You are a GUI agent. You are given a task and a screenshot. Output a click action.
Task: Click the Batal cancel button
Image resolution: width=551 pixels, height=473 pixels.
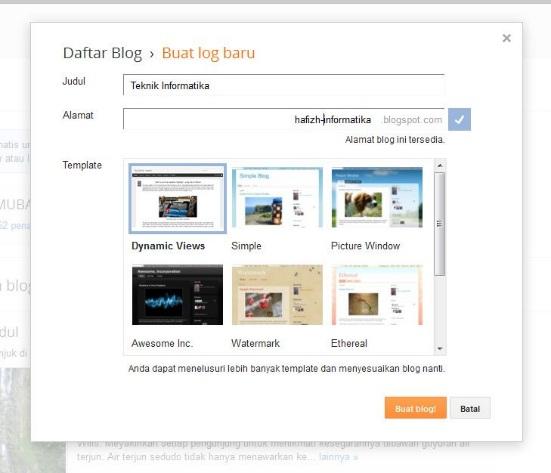[x=470, y=408]
